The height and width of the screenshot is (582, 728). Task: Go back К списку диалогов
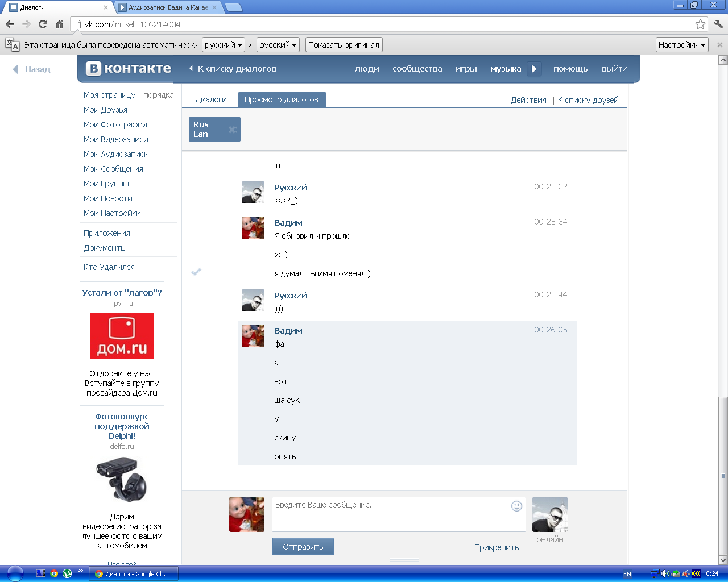(x=233, y=69)
